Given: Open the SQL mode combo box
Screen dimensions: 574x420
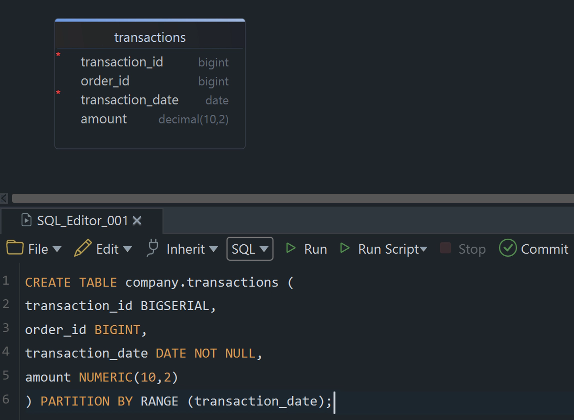Looking at the screenshot, I should coord(250,249).
